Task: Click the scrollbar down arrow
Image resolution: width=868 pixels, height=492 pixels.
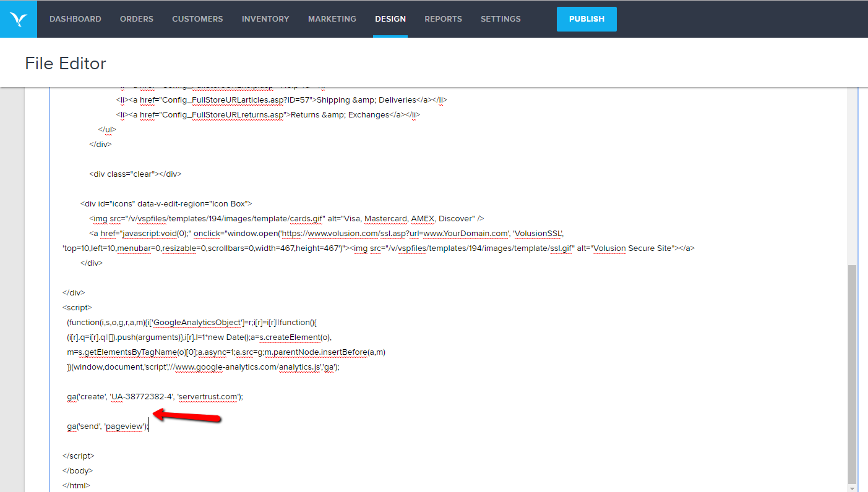Action: pos(852,488)
